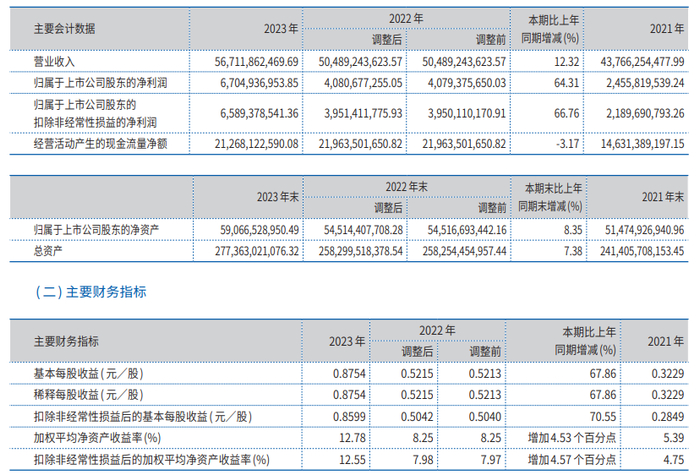
Task: Click the 加权平均净资产收益率 row label
Action: 97,438
